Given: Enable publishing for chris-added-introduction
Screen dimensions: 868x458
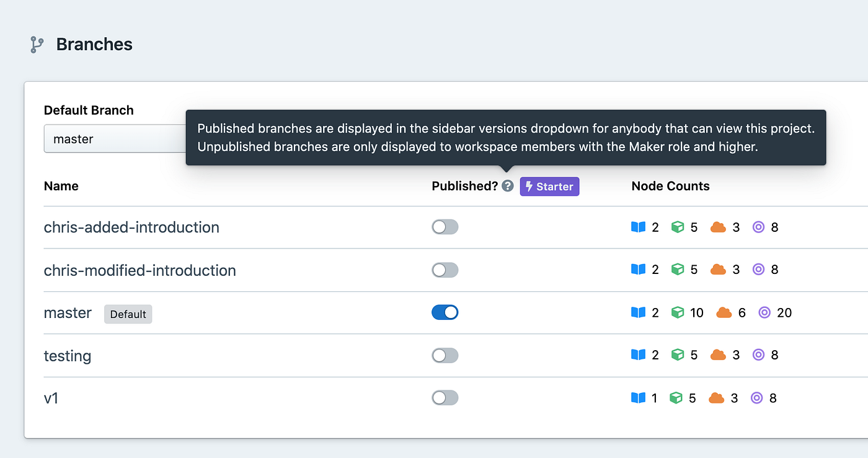Looking at the screenshot, I should tap(445, 227).
